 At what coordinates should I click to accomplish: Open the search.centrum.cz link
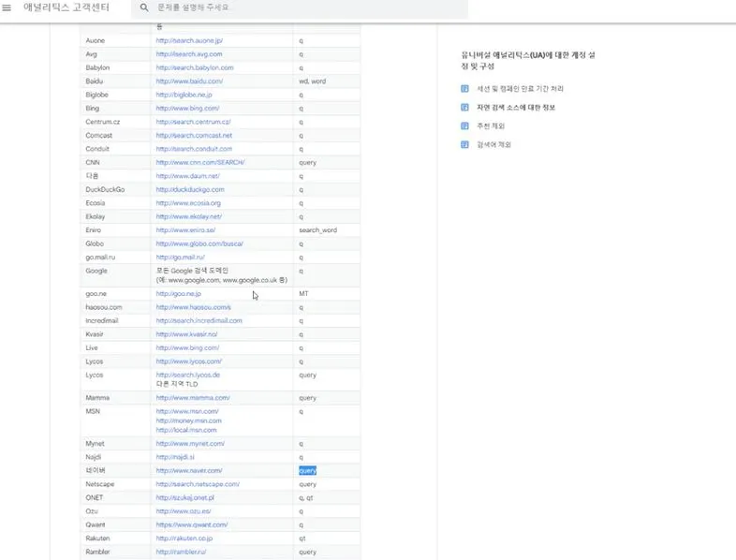[x=194, y=122]
